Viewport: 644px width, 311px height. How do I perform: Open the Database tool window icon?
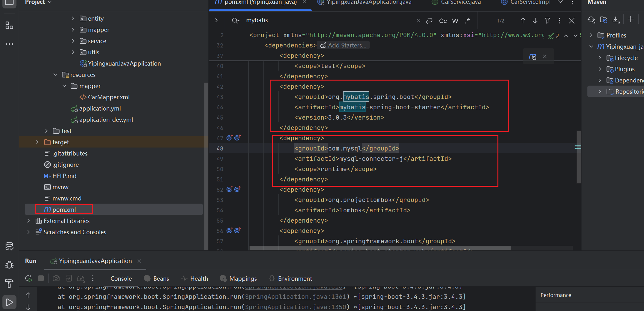click(9, 246)
